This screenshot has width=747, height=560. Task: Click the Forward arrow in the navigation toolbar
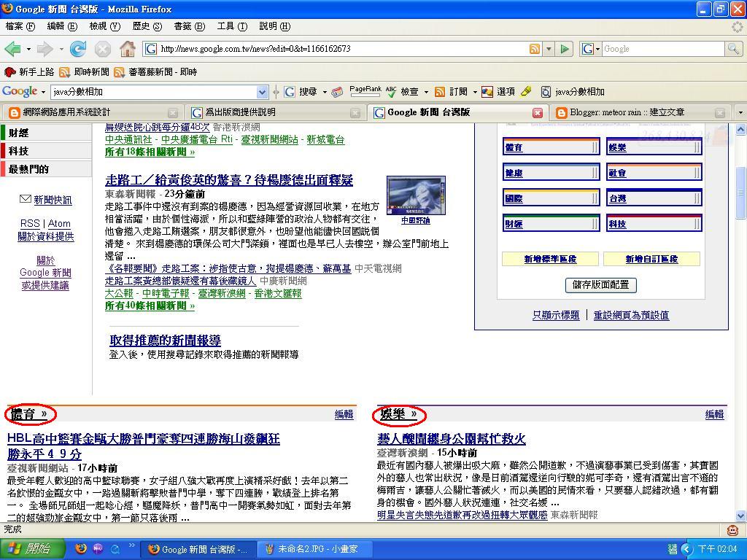click(x=44, y=49)
